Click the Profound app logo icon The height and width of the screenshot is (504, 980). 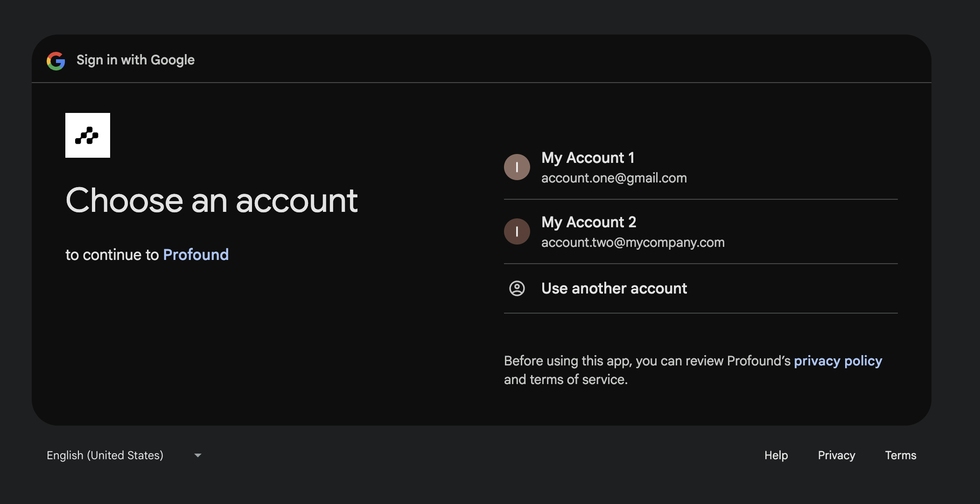click(87, 135)
